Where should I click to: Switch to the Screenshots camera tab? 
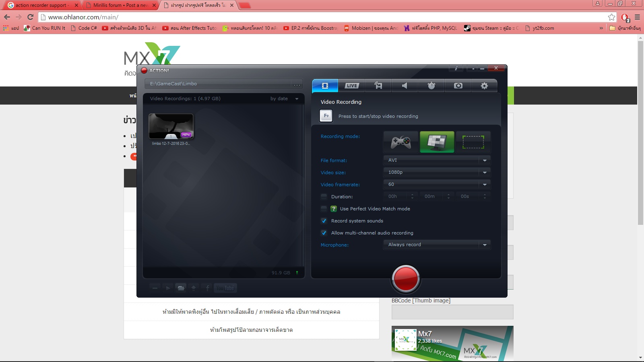point(458,86)
